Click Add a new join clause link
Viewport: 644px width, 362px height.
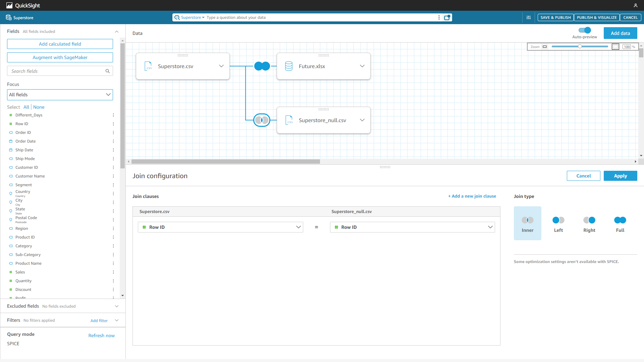coord(472,196)
